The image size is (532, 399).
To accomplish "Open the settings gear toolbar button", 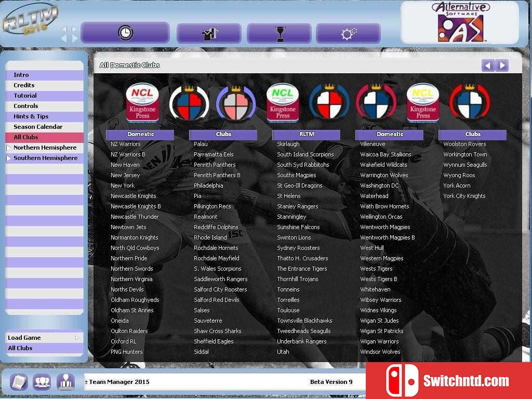I will point(348,34).
